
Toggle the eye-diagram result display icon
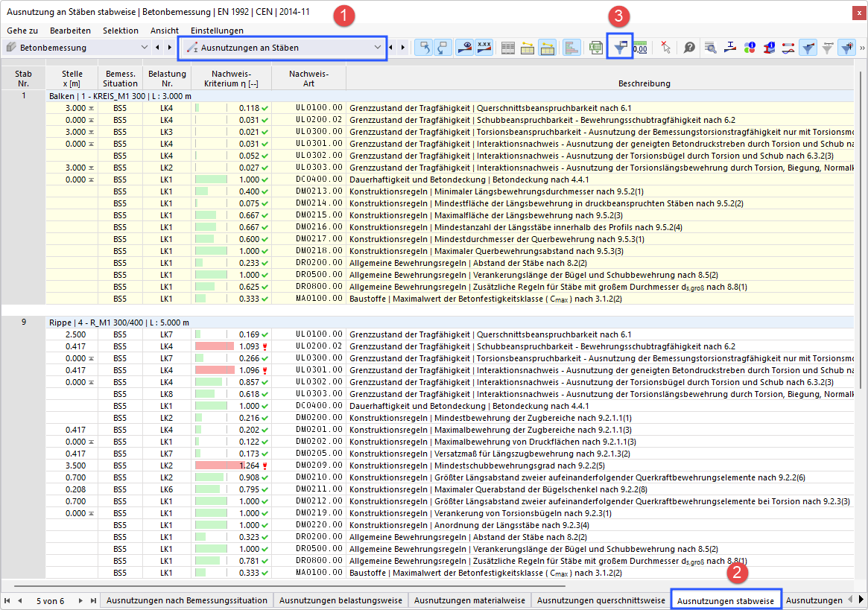[x=465, y=48]
